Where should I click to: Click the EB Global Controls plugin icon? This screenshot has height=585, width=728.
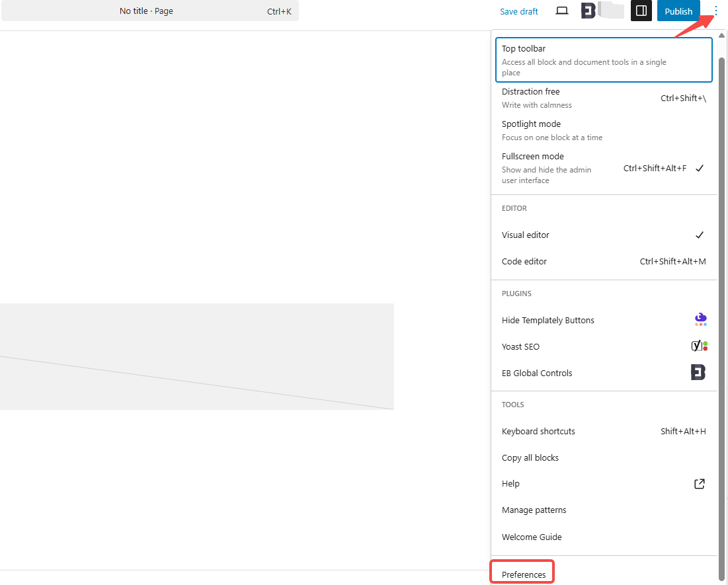click(698, 372)
